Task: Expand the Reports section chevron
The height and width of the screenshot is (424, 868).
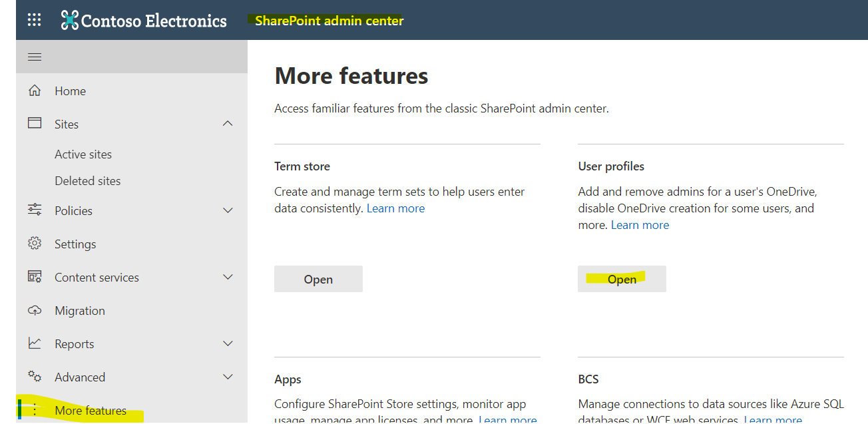Action: tap(228, 343)
